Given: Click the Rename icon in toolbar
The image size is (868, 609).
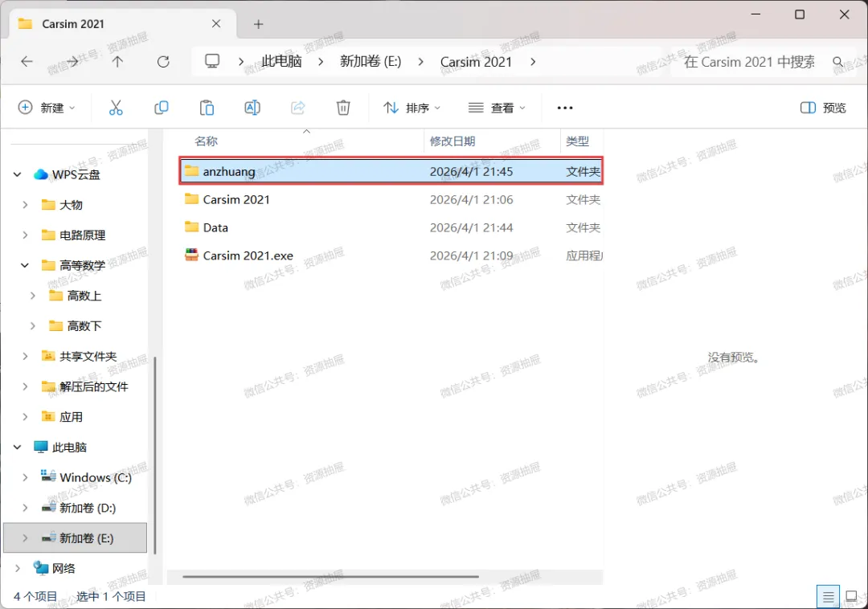Looking at the screenshot, I should 252,108.
